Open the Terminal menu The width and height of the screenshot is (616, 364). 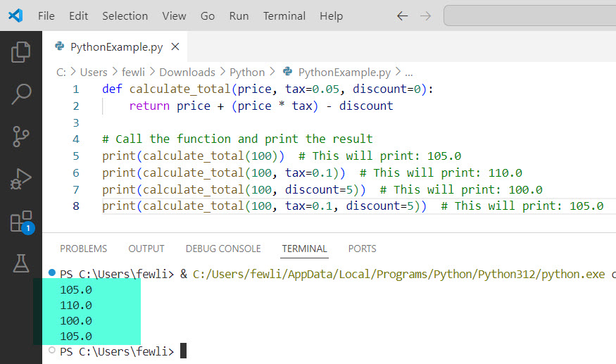(284, 16)
